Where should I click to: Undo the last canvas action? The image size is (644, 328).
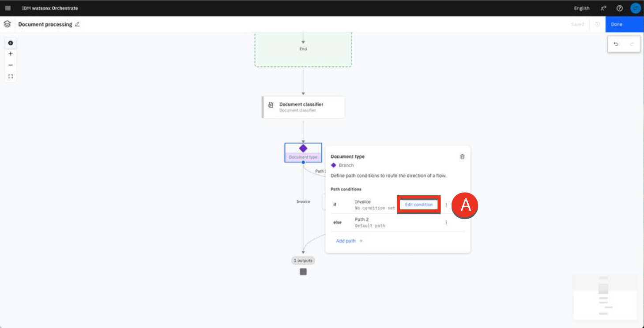616,44
